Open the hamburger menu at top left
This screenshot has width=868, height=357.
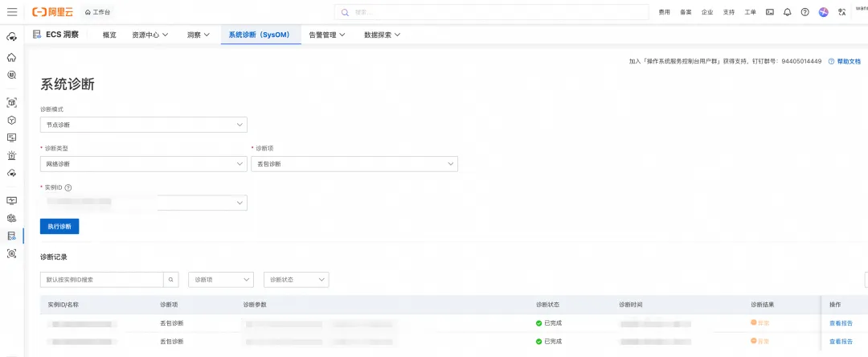[11, 11]
